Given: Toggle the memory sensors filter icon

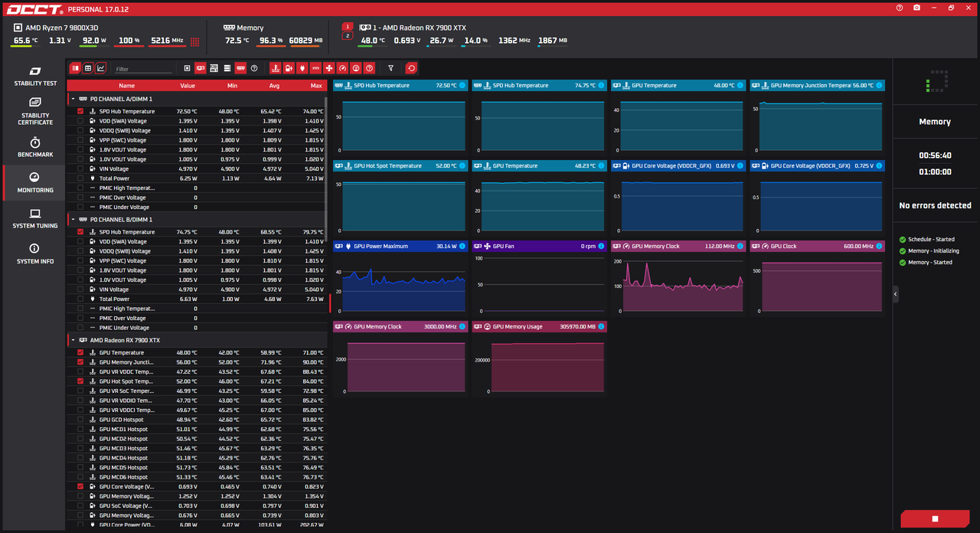Looking at the screenshot, I should coord(240,68).
